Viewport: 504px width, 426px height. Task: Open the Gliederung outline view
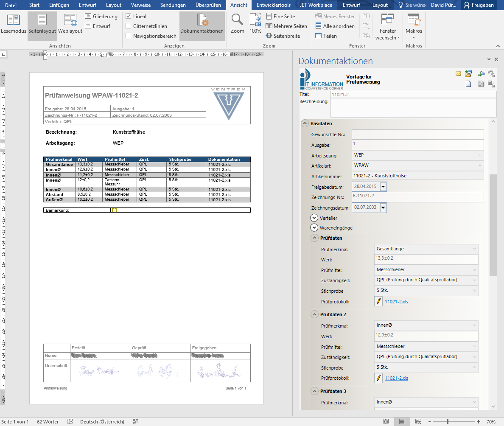point(101,16)
